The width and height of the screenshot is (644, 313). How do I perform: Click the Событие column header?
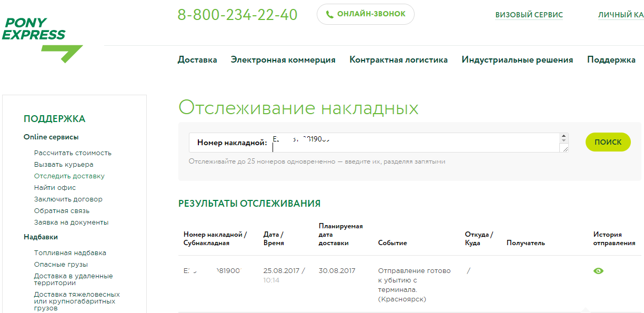tap(392, 243)
